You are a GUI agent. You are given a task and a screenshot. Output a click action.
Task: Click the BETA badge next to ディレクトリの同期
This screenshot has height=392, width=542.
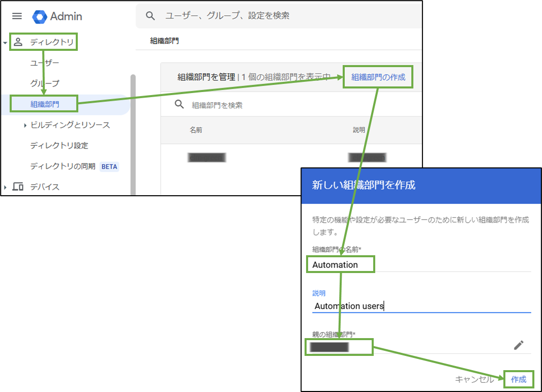click(109, 167)
